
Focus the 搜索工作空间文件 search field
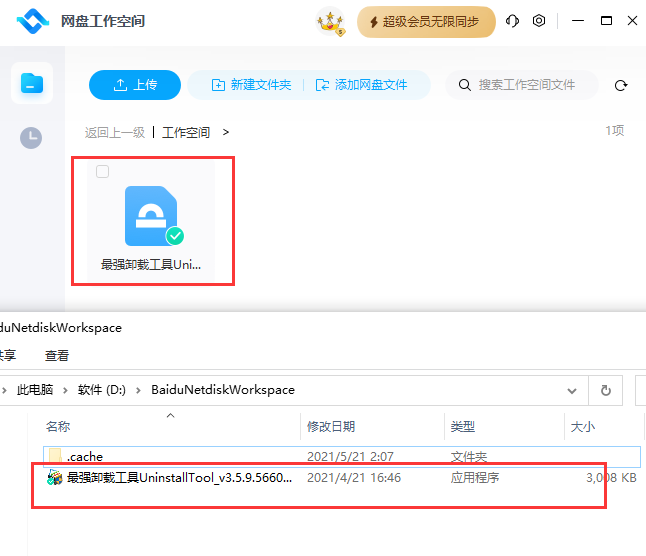point(522,85)
